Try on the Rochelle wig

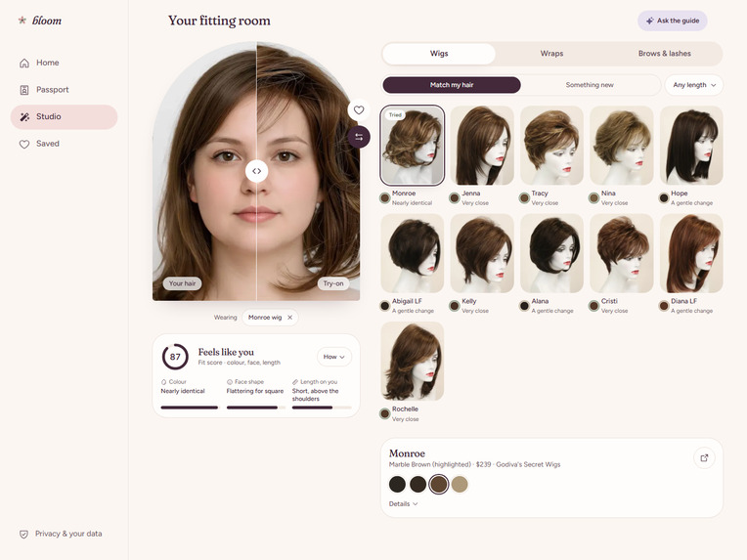point(412,361)
